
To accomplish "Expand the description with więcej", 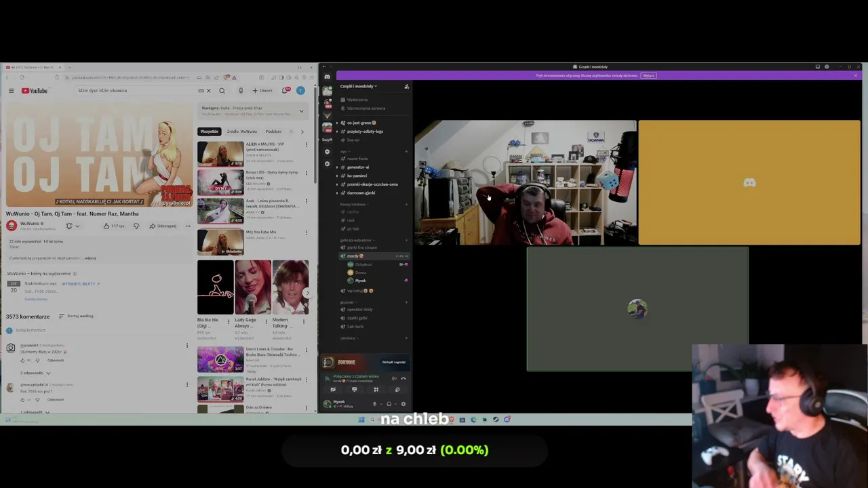I will pyautogui.click(x=90, y=258).
